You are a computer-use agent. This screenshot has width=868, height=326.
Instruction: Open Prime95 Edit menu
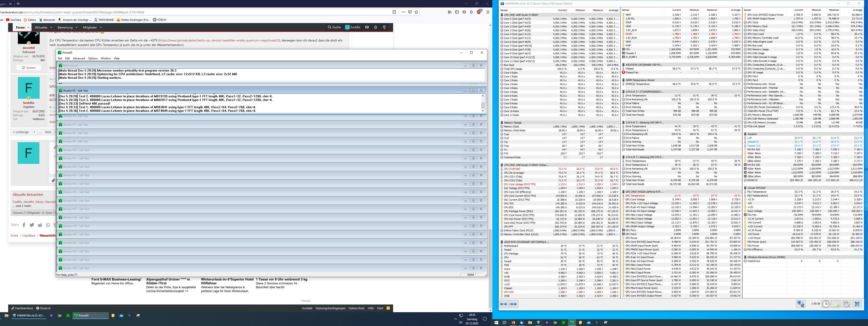click(67, 58)
